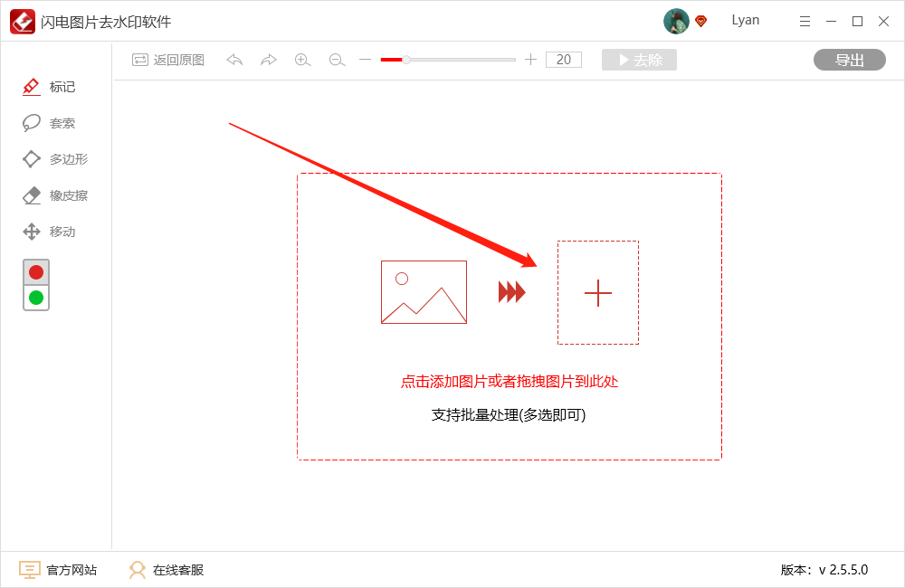Screen dimensions: 905x588
Task: Click the 导出 export button
Action: click(850, 60)
